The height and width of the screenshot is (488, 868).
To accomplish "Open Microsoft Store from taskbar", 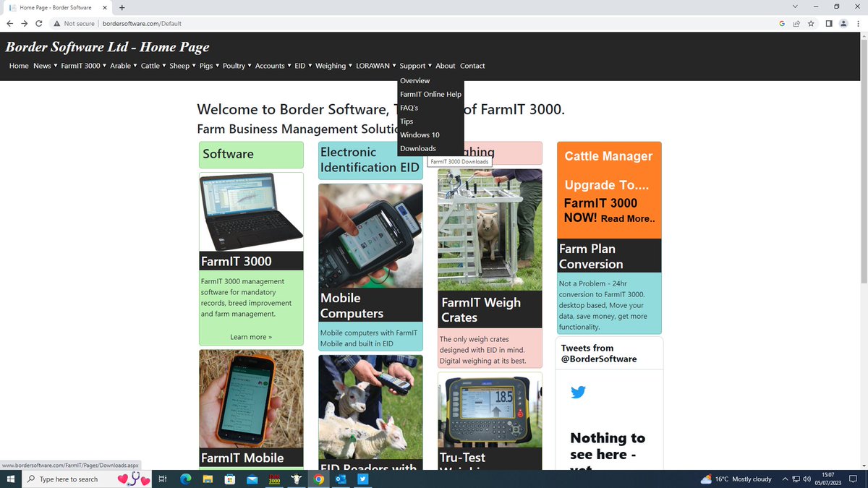I will (x=229, y=479).
